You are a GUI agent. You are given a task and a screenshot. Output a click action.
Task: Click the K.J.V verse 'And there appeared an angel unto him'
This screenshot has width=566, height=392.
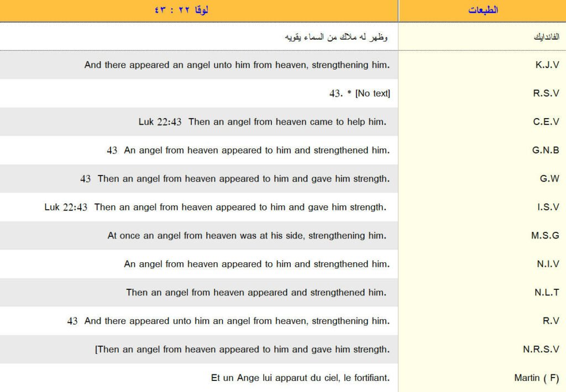(x=237, y=65)
